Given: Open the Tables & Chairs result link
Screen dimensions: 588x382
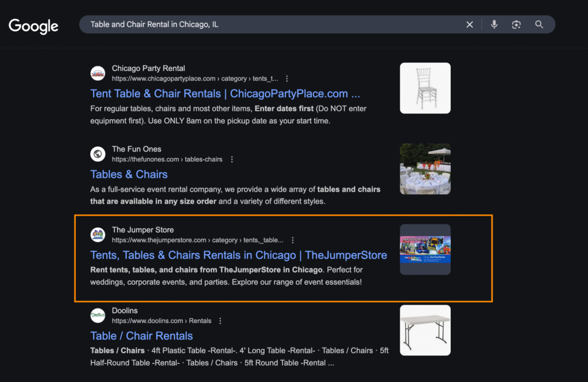Looking at the screenshot, I should click(x=129, y=174).
